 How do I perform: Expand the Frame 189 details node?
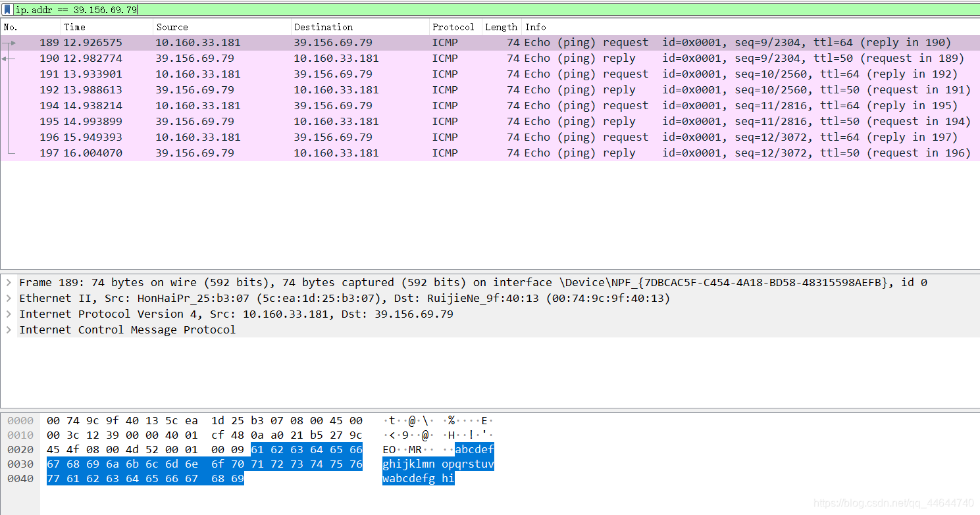coord(9,283)
